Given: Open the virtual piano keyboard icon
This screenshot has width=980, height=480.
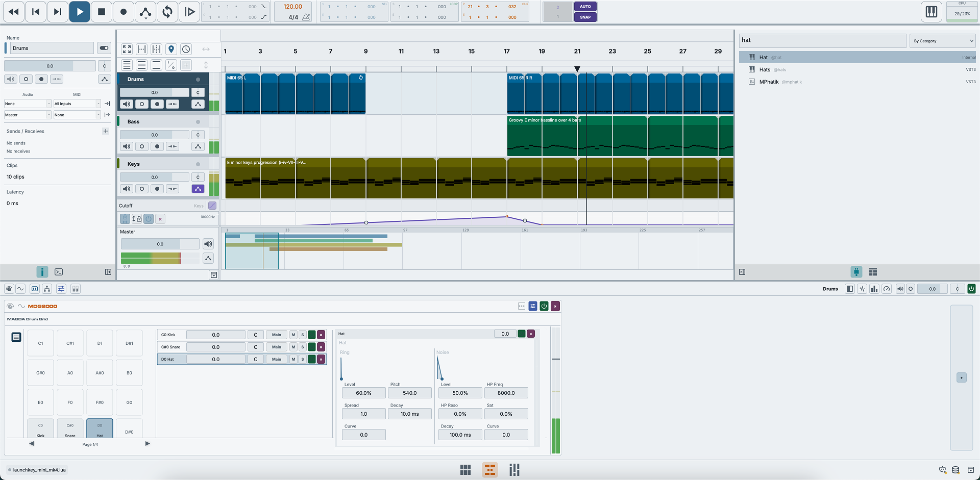Looking at the screenshot, I should [x=932, y=12].
